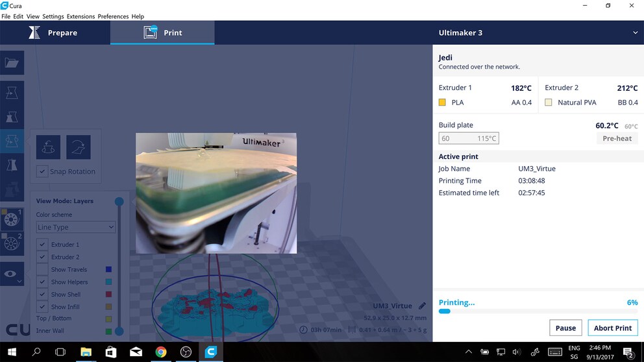Open view mode eye icon menu
This screenshot has height=362, width=644.
coord(12,274)
